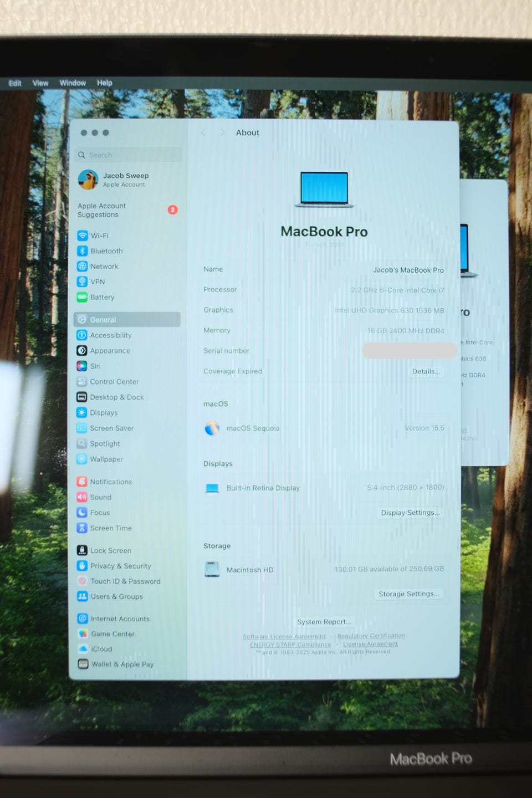Go forward with the right chevron
The height and width of the screenshot is (798, 532).
coord(222,132)
